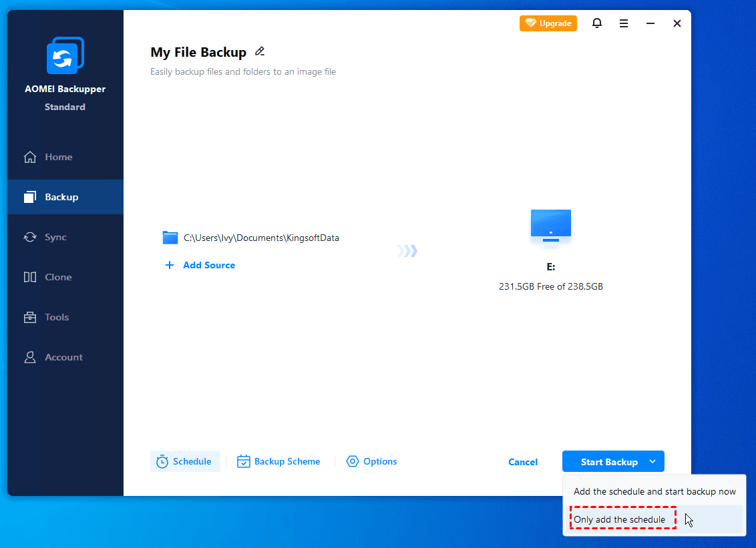The width and height of the screenshot is (756, 548).
Task: Go to the Sync section
Action: [65, 237]
